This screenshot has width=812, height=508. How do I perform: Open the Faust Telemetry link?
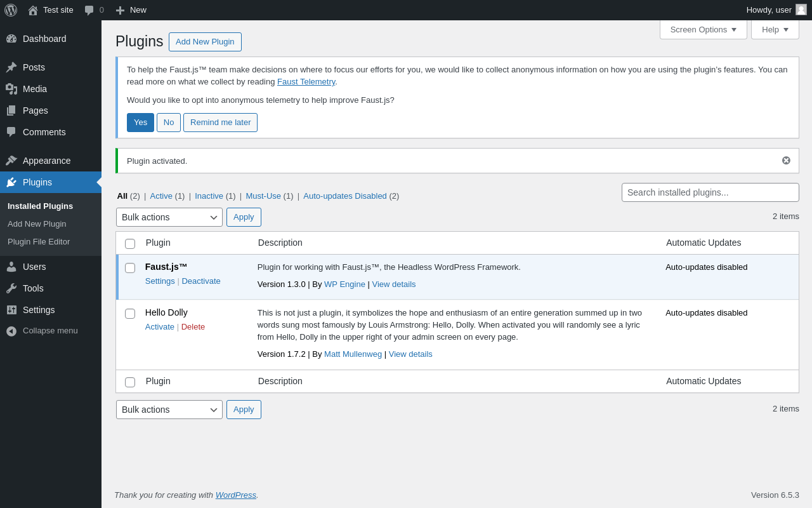click(306, 82)
